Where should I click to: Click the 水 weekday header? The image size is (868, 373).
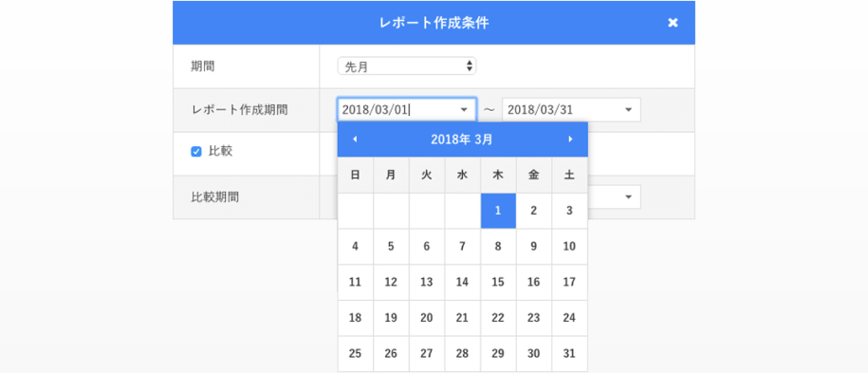point(462,176)
